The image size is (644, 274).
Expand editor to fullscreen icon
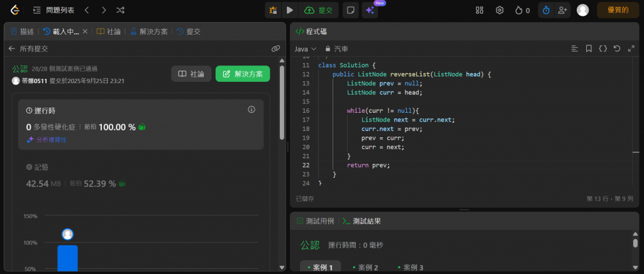631,49
